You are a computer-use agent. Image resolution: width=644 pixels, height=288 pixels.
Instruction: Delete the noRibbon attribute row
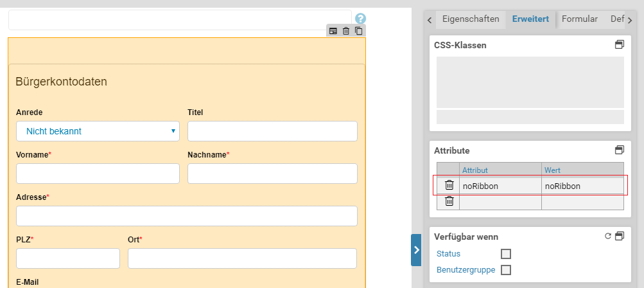point(449,186)
